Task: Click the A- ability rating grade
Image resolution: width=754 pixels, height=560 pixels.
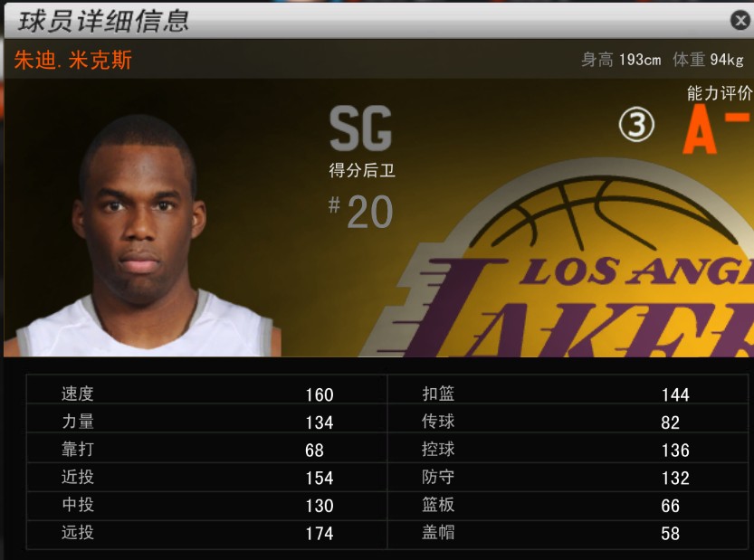Action: point(716,128)
